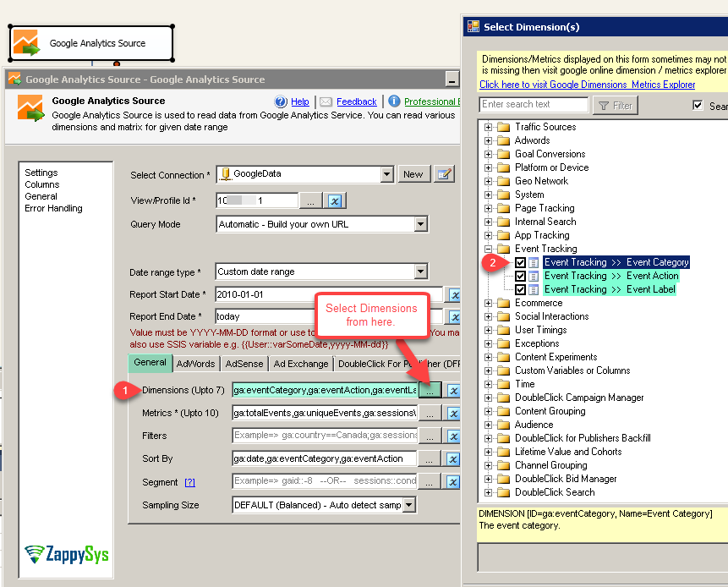
Task: Switch to the Ad Exchange tab
Action: coord(301,364)
